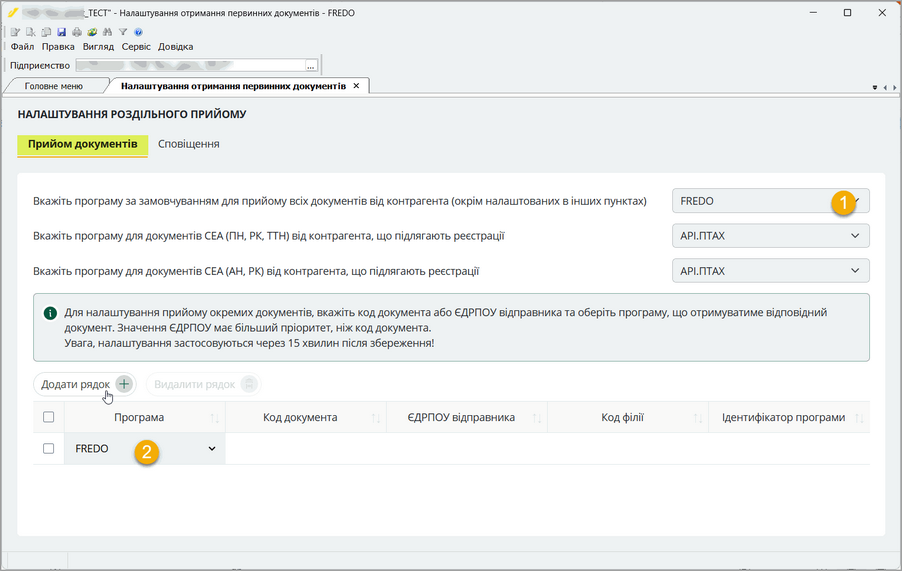
Task: Sort by Ідентифікатор програми column arrows
Action: [x=859, y=418]
